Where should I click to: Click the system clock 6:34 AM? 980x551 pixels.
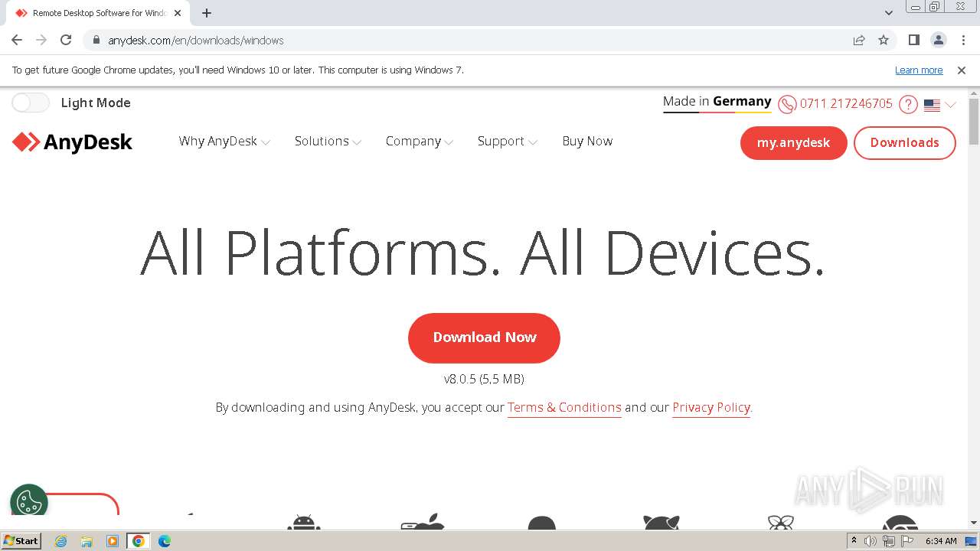(941, 541)
